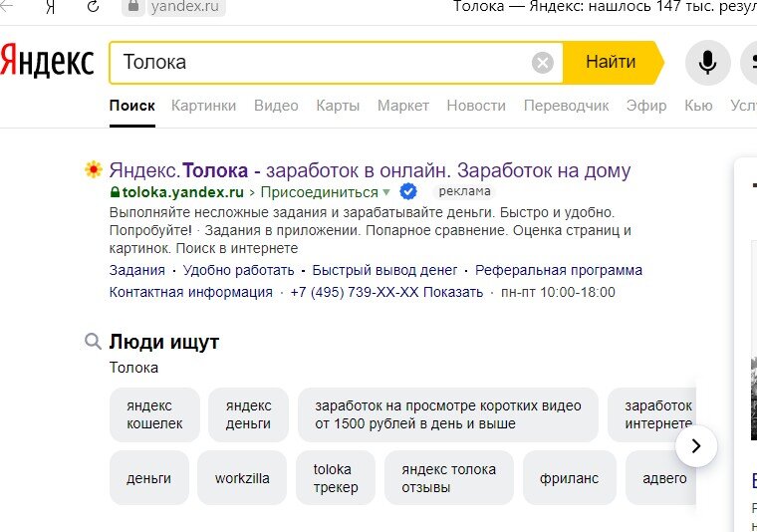Expand the Присоединиться dropdown arrow
The image size is (757, 532).
click(x=386, y=192)
